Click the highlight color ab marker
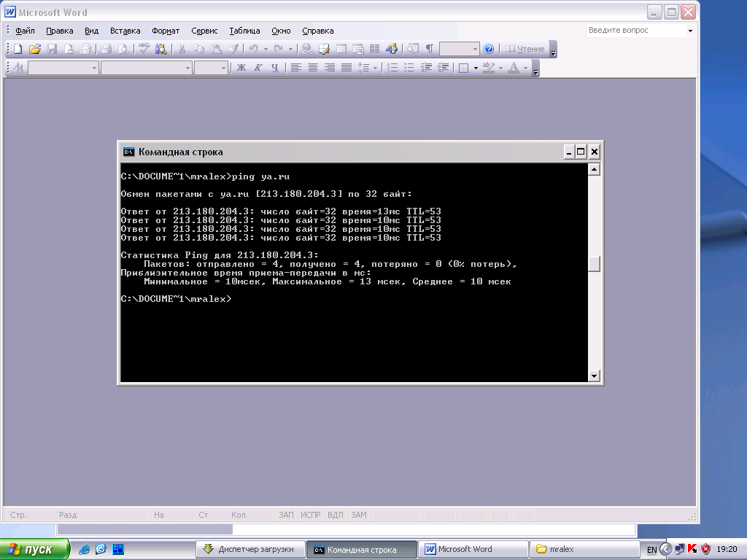Viewport: 747px width, 560px height. click(488, 68)
